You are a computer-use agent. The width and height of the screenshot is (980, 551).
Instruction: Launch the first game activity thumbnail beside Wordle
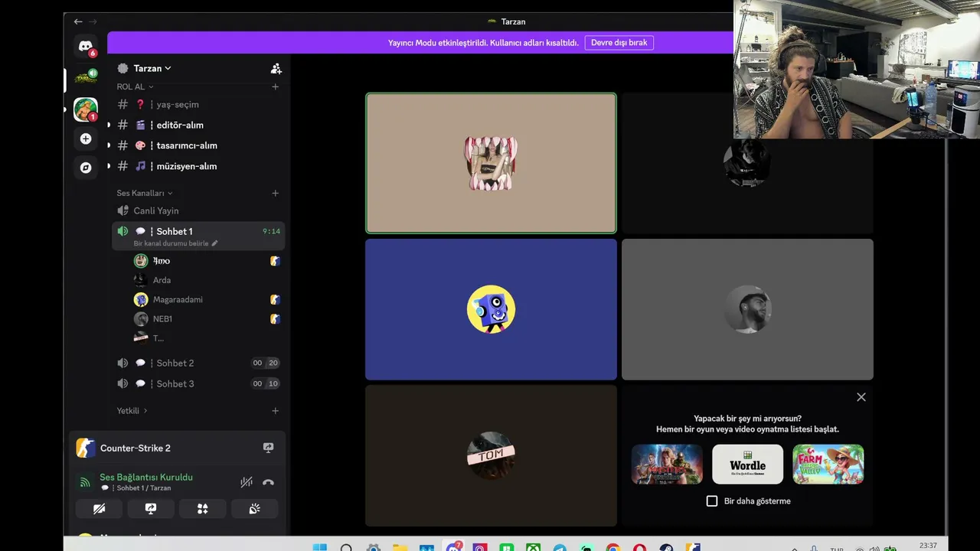[667, 465]
